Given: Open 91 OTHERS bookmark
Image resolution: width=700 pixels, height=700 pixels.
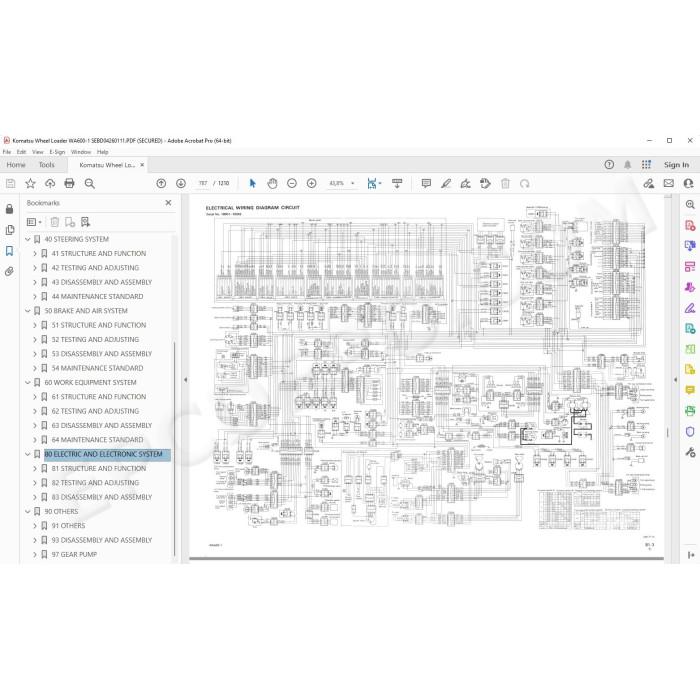Looking at the screenshot, I should (x=68, y=526).
